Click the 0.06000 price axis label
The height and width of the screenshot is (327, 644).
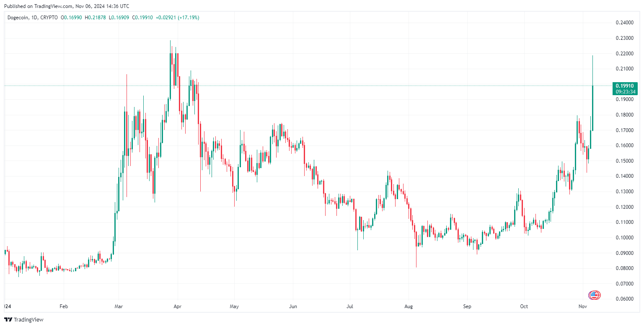(x=625, y=299)
